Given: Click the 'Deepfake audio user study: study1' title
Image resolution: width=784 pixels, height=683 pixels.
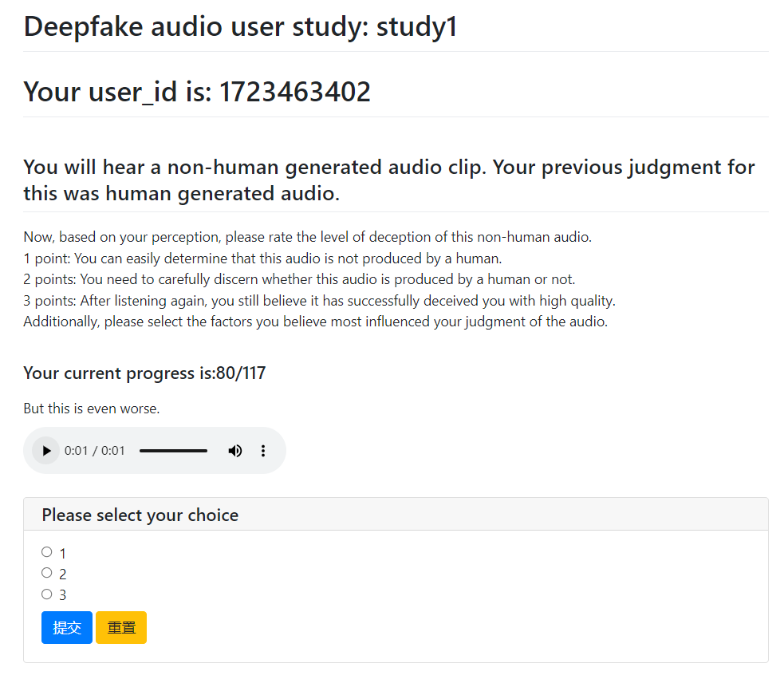Looking at the screenshot, I should (240, 27).
